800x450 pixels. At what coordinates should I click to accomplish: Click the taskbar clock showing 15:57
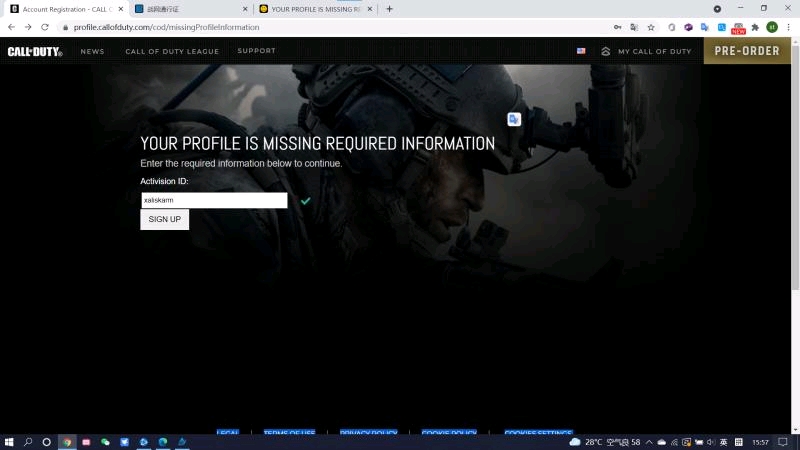click(x=760, y=442)
